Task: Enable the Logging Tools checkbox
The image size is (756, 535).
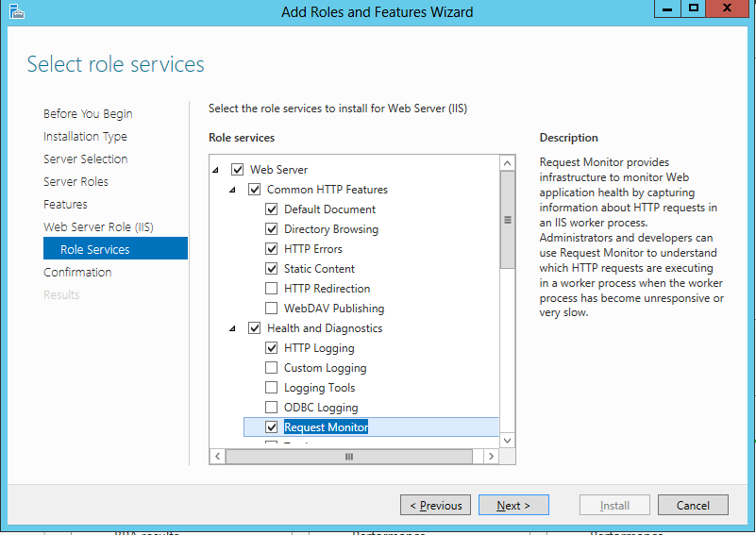Action: point(272,388)
